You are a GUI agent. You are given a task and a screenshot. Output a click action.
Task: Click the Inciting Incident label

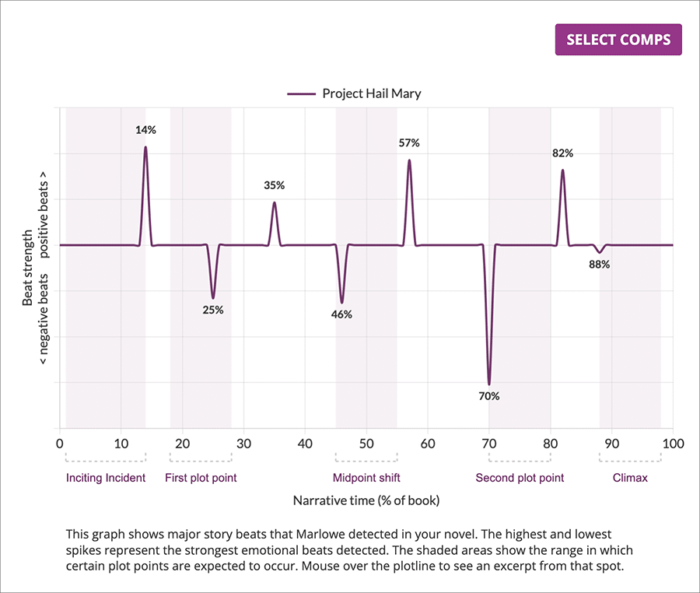click(x=105, y=477)
